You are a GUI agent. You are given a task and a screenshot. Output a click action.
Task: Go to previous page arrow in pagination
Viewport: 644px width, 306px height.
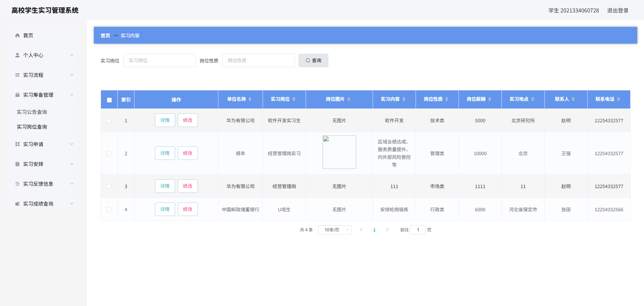click(x=361, y=230)
